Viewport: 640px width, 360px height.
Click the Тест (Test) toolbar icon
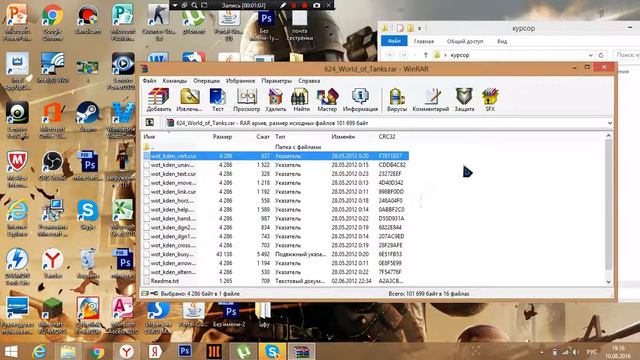(218, 100)
